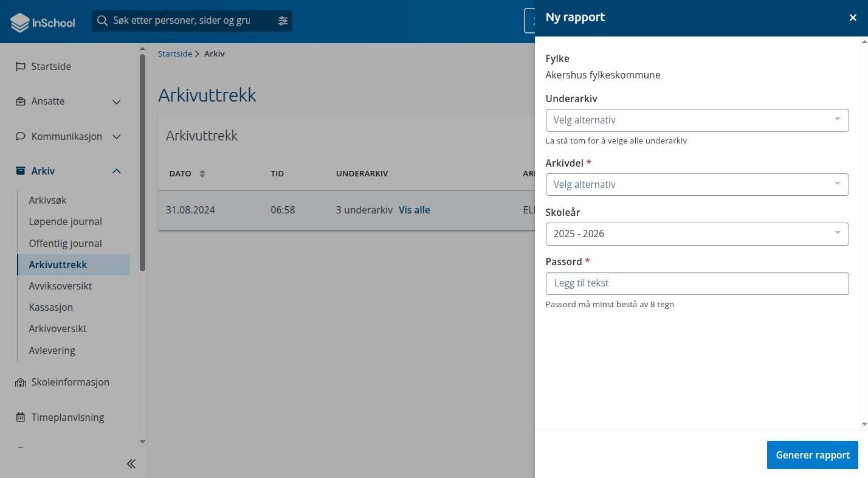Focus the Passord input field
868x478 pixels.
coord(697,283)
